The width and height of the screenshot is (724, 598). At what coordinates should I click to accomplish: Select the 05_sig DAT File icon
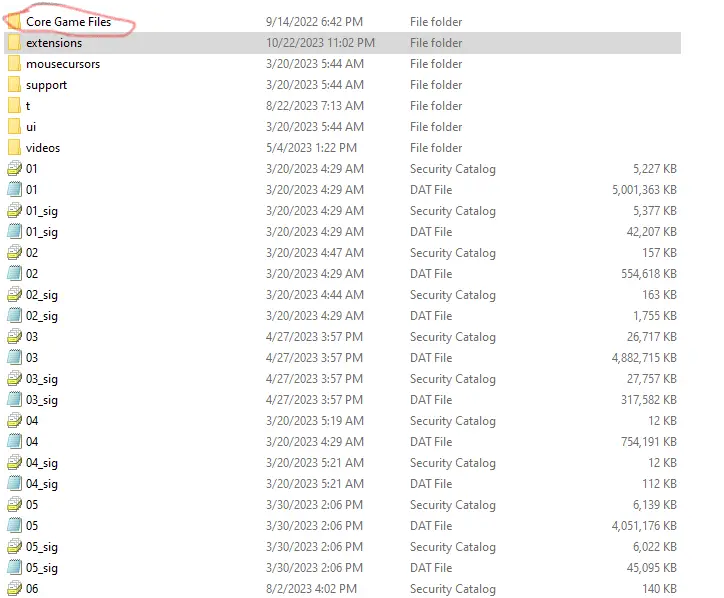click(14, 568)
